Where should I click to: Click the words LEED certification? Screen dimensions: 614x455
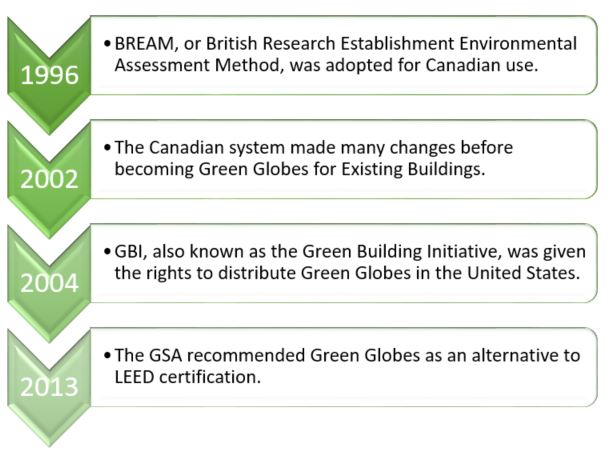tap(188, 377)
